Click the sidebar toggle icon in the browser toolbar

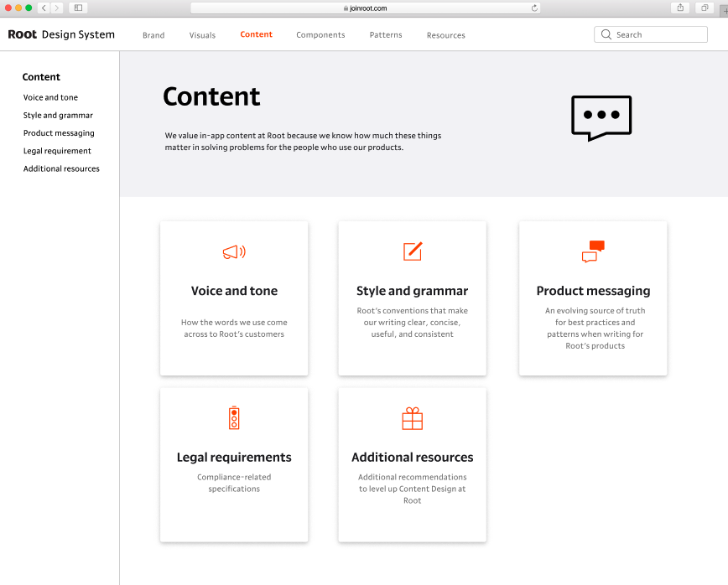(x=76, y=8)
